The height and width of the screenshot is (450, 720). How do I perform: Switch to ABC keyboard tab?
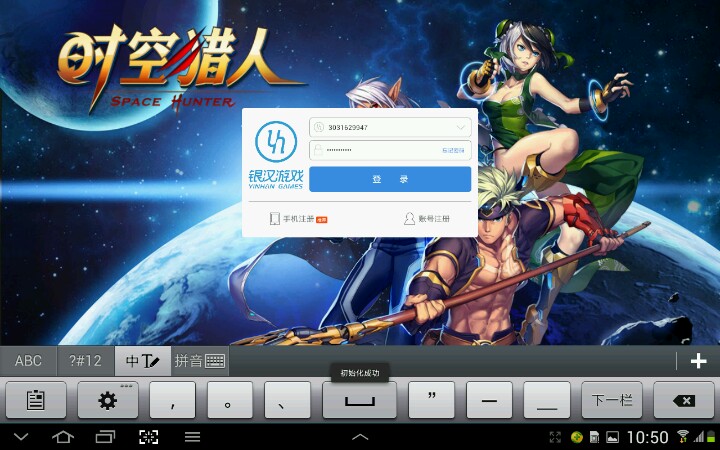pos(28,361)
